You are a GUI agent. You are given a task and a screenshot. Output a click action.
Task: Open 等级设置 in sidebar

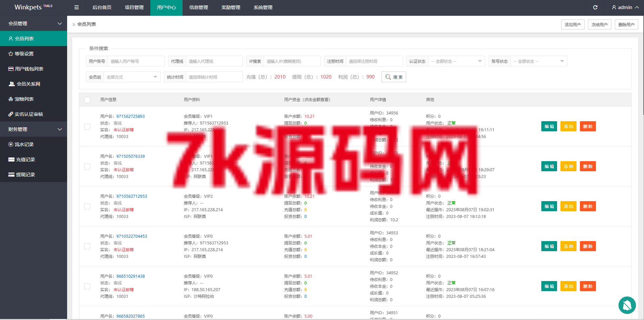point(34,54)
